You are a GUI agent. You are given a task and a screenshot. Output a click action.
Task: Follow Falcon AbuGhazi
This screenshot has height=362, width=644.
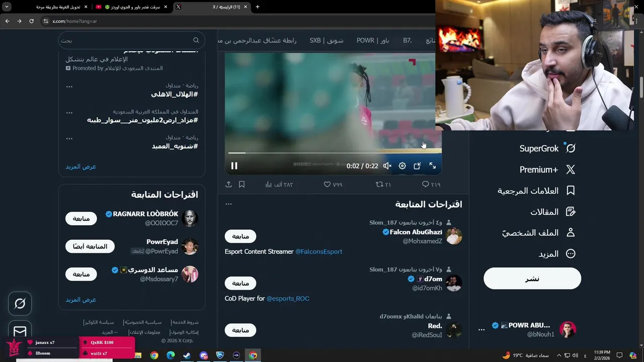click(240, 236)
